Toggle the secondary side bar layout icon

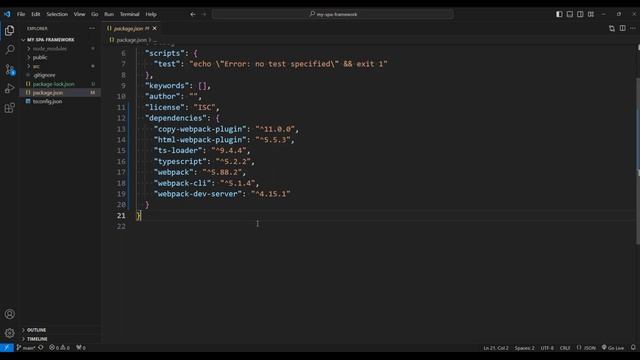[580, 14]
